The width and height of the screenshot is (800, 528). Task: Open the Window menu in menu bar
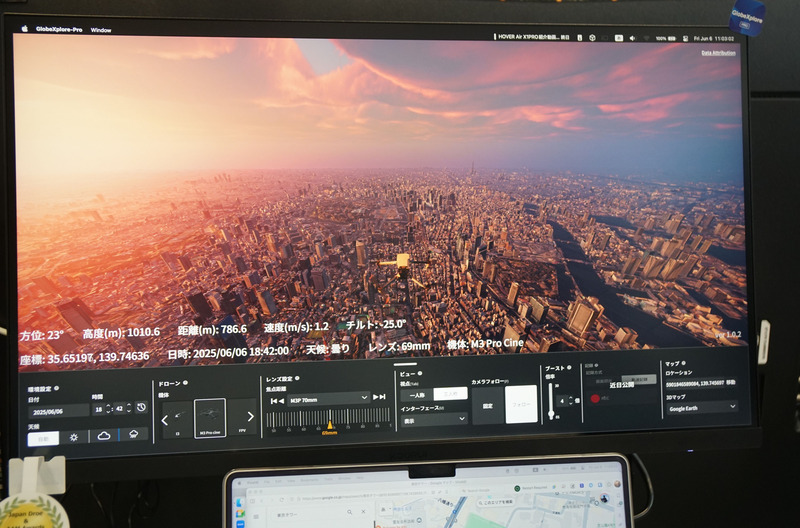pos(101,30)
